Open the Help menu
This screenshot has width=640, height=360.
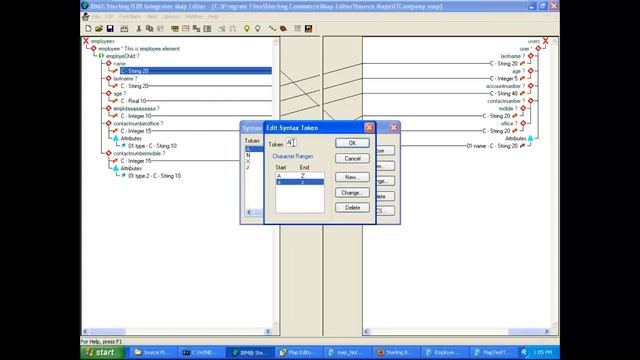tap(213, 17)
